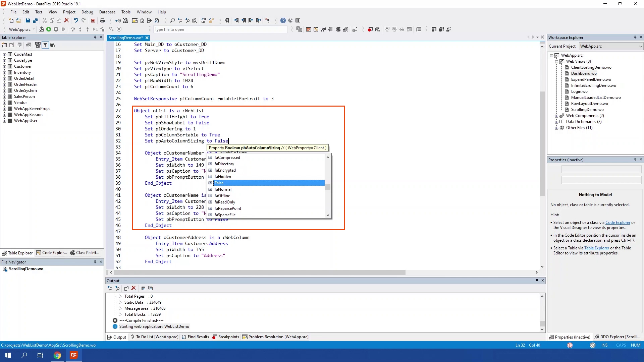Screen dimensions: 644x362
Task: Click the Find magnifier toolbar icon
Action: [172, 20]
